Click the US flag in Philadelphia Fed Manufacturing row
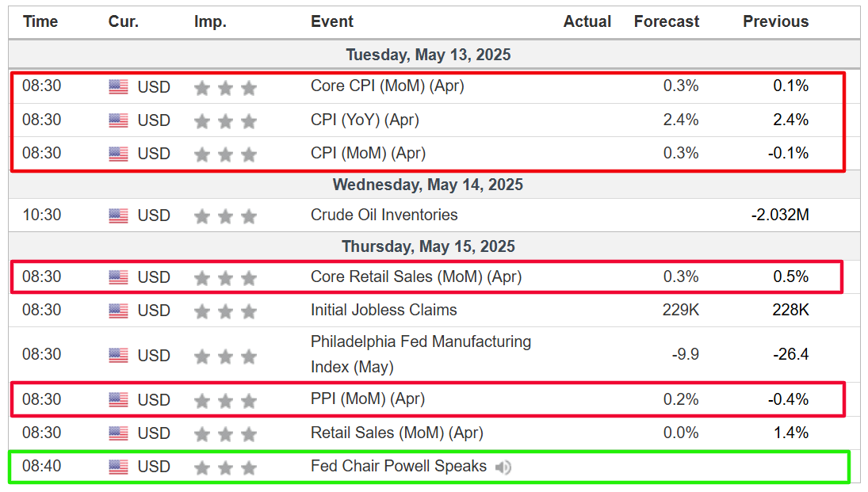The width and height of the screenshot is (868, 492). 118,355
